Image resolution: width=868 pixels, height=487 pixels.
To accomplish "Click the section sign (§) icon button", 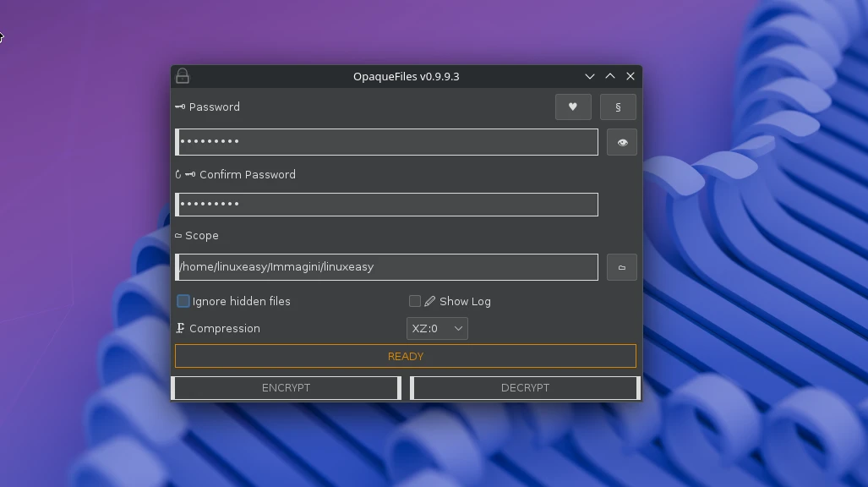I will click(x=618, y=107).
